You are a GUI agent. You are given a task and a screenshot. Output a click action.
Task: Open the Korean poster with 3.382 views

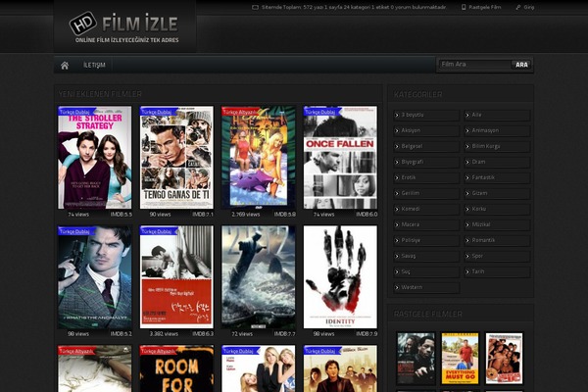point(176,276)
